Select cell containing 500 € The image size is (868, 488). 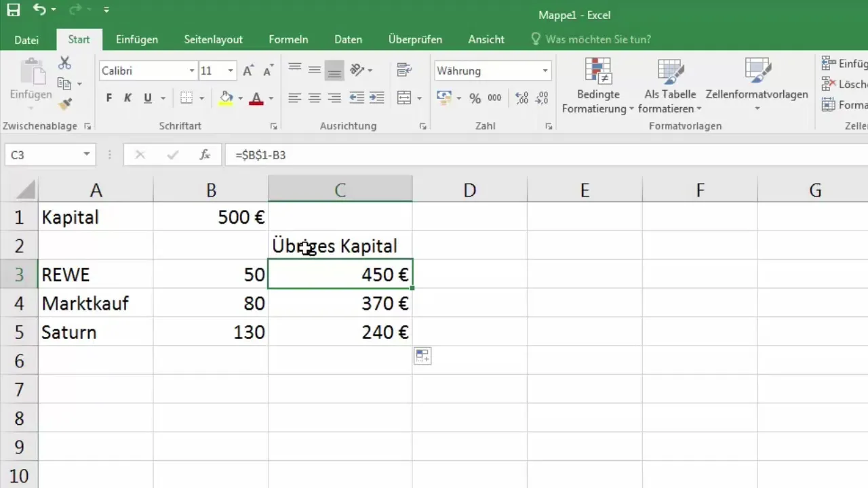211,217
